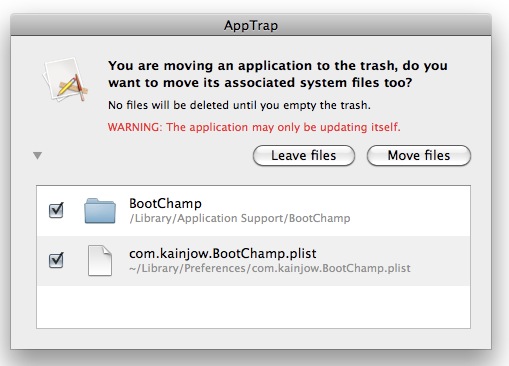
Task: Click the com.kainjow.BootChamp.plist file name
Action: [223, 254]
